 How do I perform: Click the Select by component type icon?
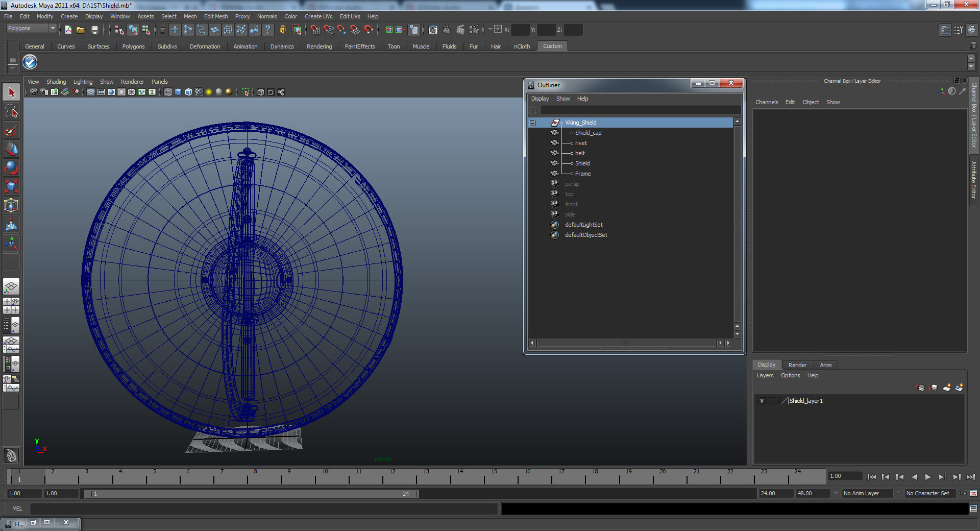(146, 30)
